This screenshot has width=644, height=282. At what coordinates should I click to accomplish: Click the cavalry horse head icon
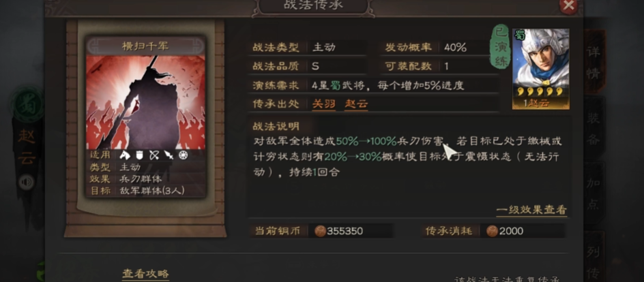pyautogui.click(x=124, y=155)
